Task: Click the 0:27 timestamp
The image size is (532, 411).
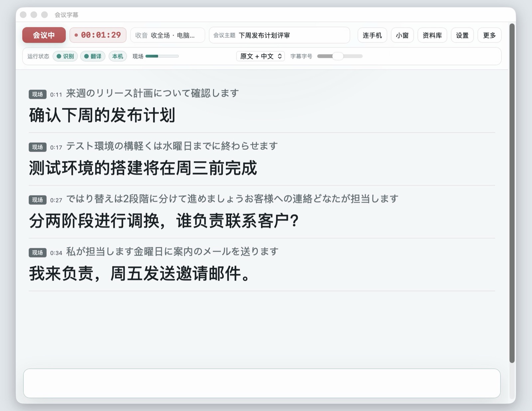Action: [x=56, y=200]
